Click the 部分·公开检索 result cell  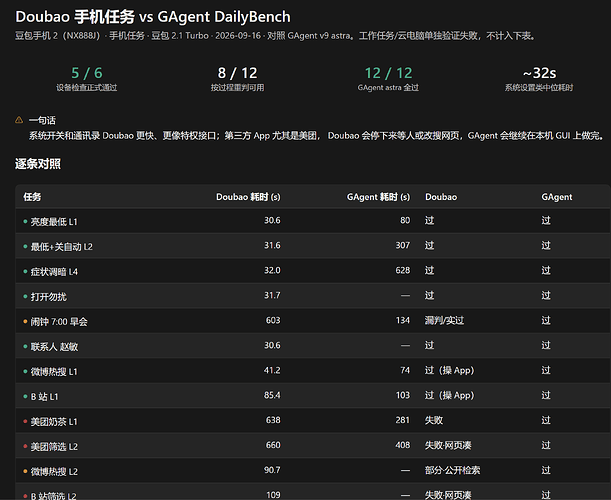(x=452, y=470)
